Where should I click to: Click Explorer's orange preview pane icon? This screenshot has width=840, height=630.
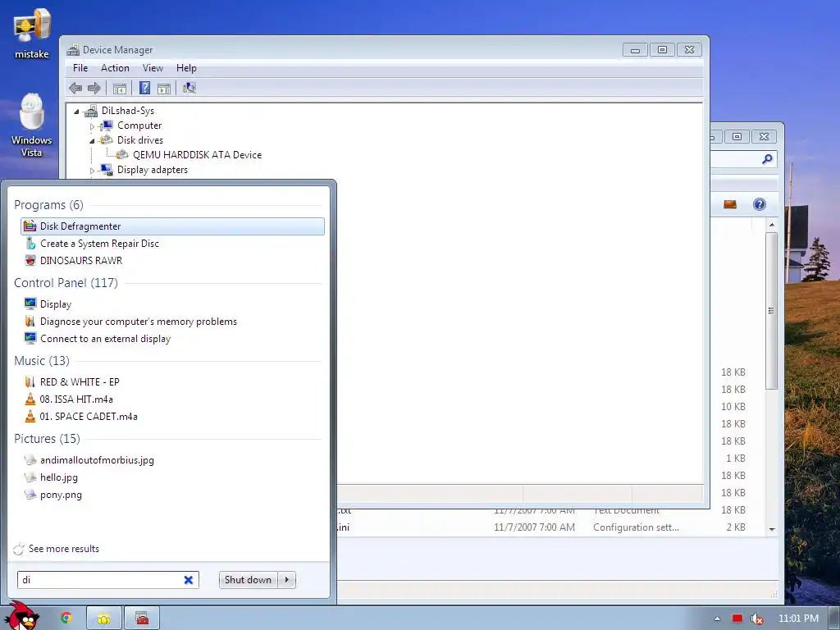[x=729, y=204]
